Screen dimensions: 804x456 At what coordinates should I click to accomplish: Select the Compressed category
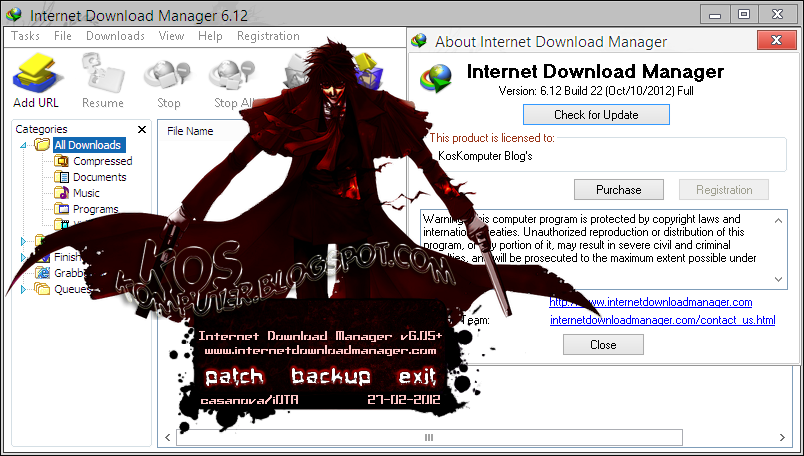(x=103, y=161)
